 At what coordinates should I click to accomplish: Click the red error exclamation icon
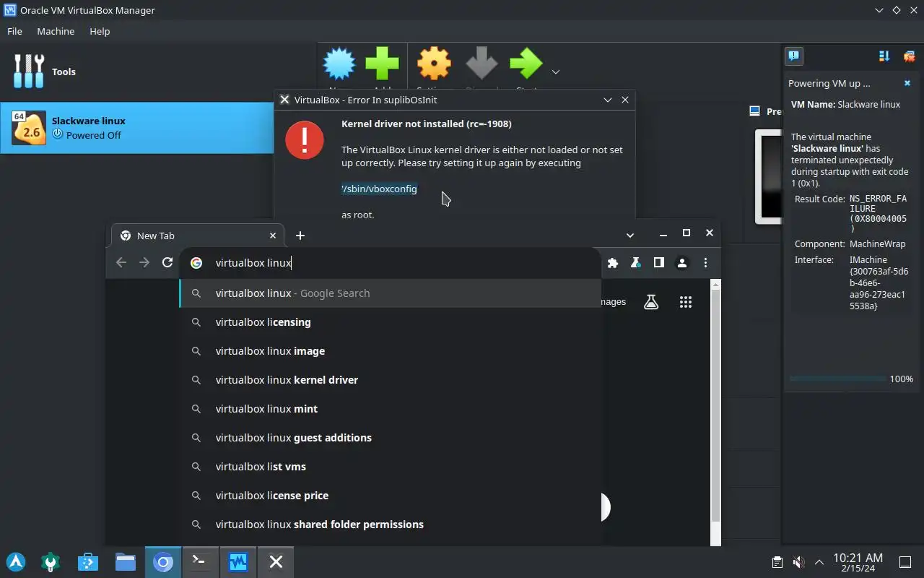coord(305,139)
